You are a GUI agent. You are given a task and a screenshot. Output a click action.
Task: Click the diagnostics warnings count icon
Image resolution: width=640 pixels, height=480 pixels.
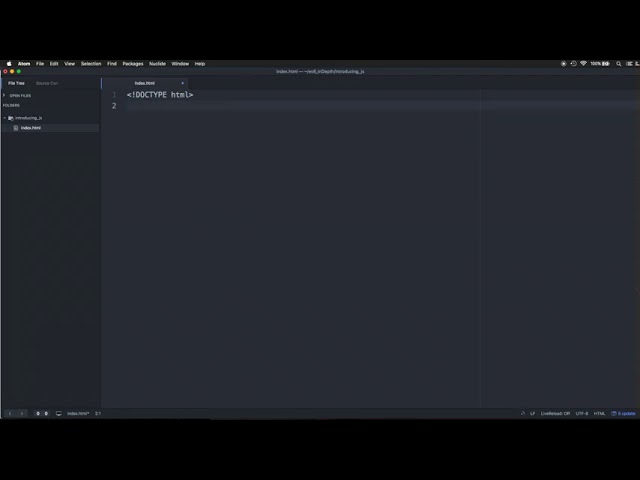[46, 413]
